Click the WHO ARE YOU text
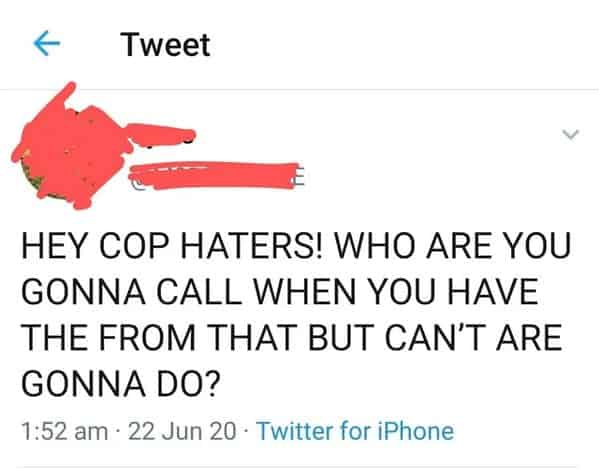 coord(452,246)
